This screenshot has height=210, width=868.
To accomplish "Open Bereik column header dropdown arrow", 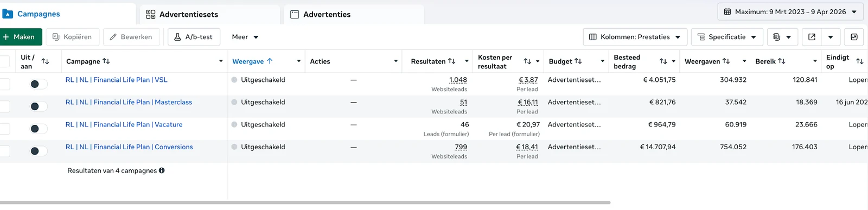I will tap(815, 61).
